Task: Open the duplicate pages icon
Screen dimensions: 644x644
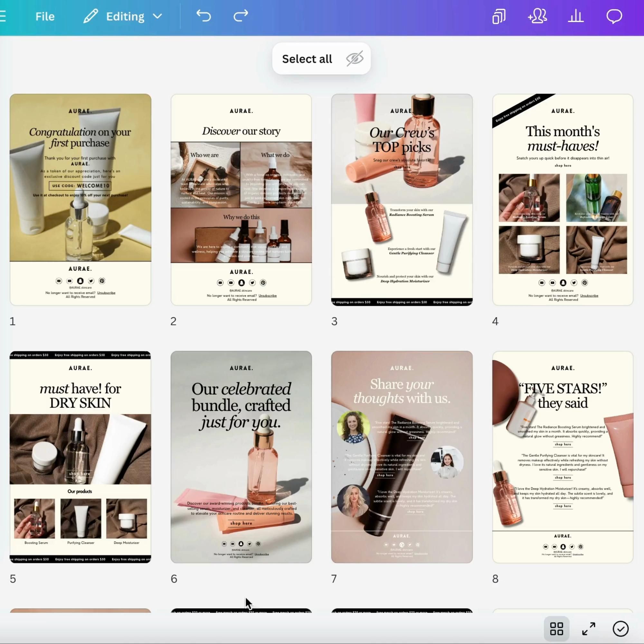Action: [x=499, y=16]
